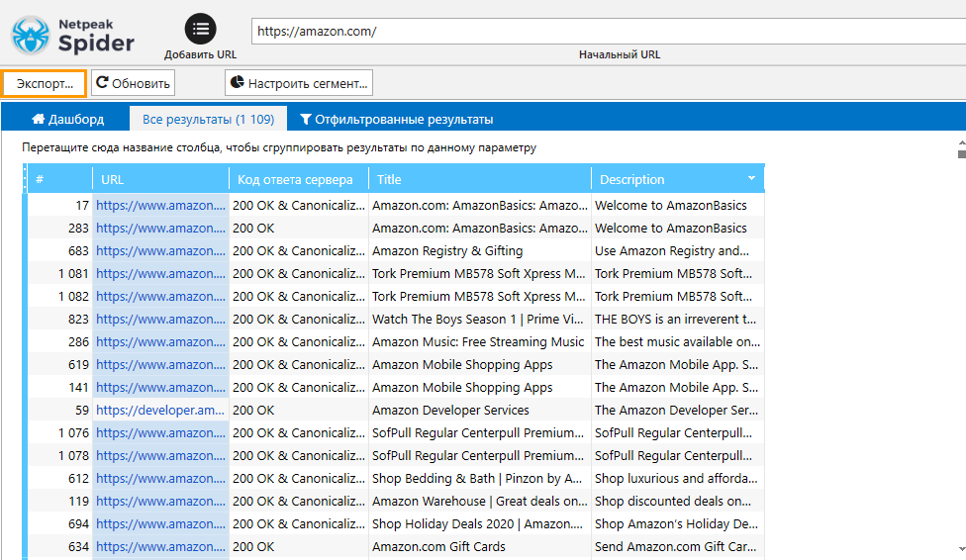Open the URL link in row 1 076
The height and width of the screenshot is (560, 966).
tap(160, 433)
